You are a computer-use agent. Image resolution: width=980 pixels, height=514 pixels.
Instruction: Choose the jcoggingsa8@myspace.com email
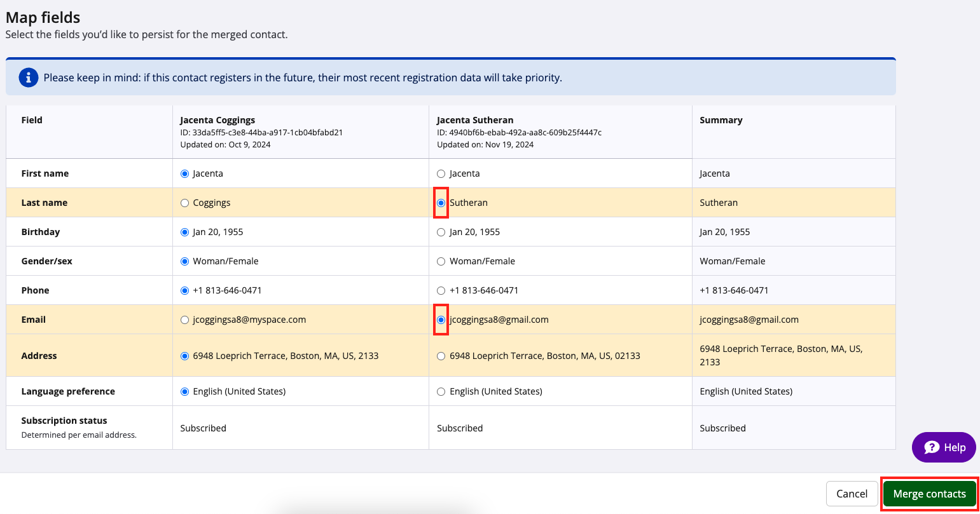pos(185,320)
